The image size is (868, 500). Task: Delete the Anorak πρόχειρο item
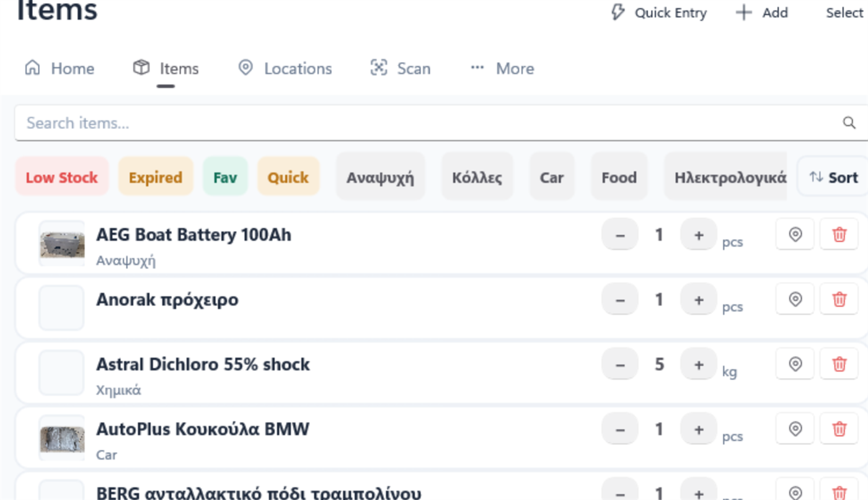point(839,299)
